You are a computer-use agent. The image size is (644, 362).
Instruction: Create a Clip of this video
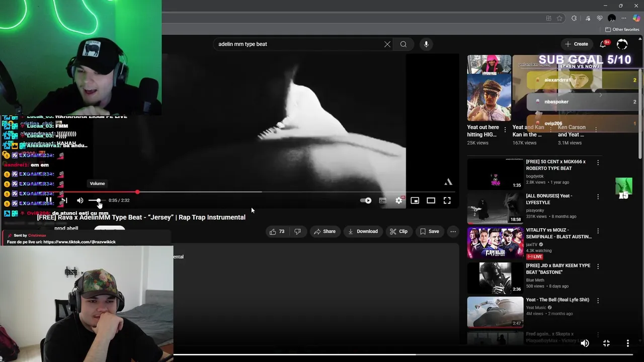[398, 231]
